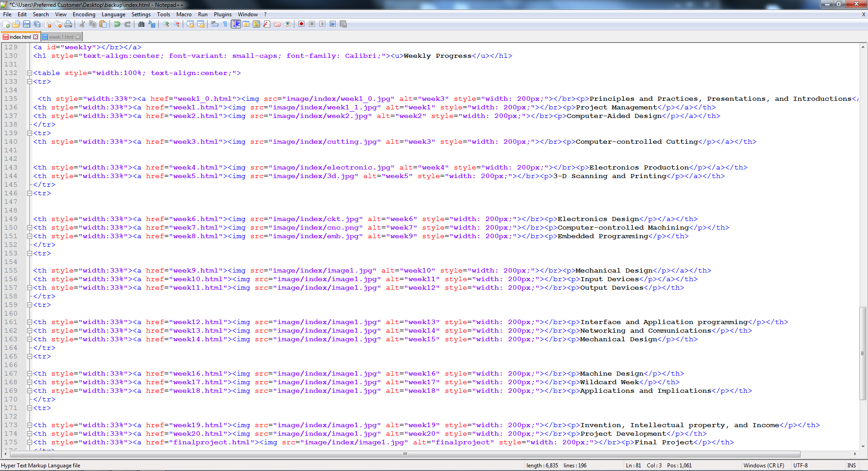Click 'Hyper Text Markup Language file' status text

pyautogui.click(x=41, y=466)
